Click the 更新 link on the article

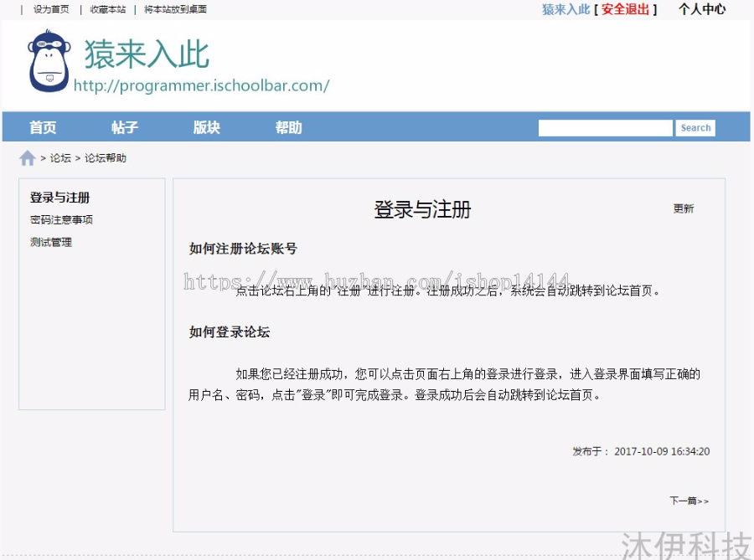click(684, 208)
